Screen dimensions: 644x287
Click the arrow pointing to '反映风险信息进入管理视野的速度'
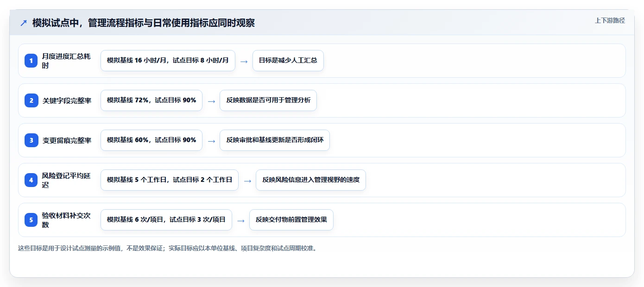[247, 181]
